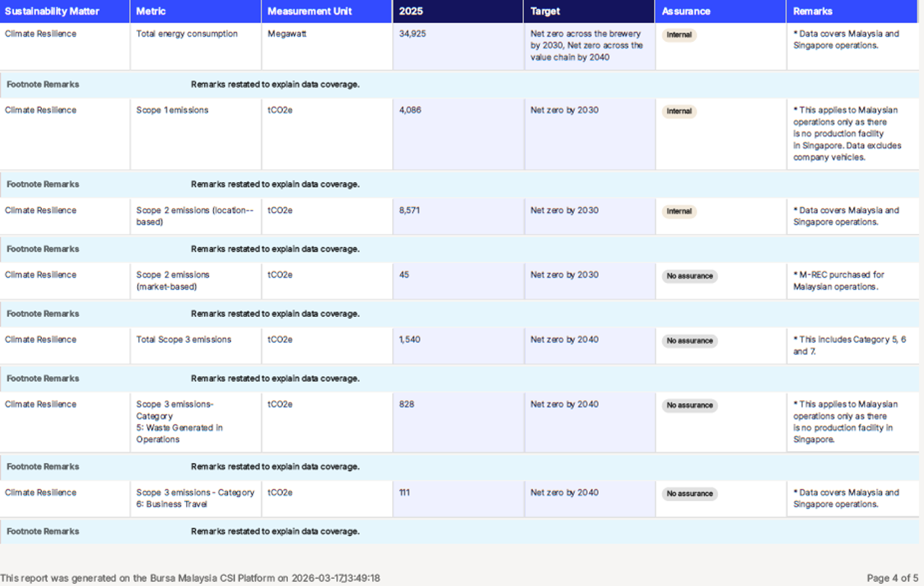The width and height of the screenshot is (924, 586).
Task: Click the Measurement Unit column header
Action: [x=310, y=11]
